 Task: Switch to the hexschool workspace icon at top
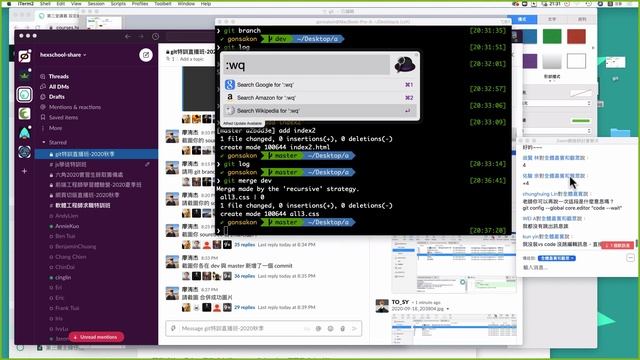click(24, 56)
